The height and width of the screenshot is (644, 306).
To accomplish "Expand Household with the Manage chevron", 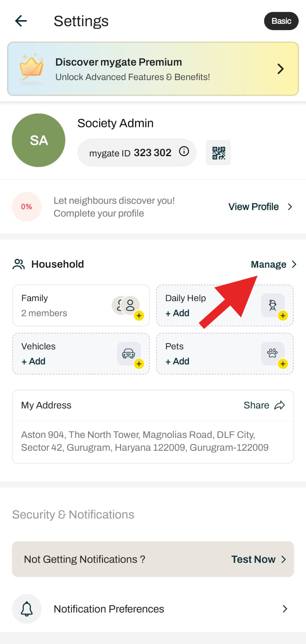I will click(294, 264).
